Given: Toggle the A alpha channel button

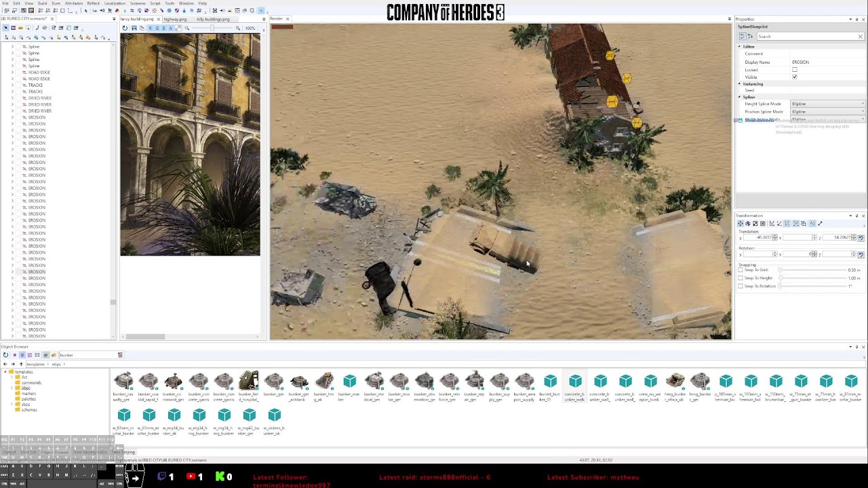Looking at the screenshot, I should click(x=170, y=28).
